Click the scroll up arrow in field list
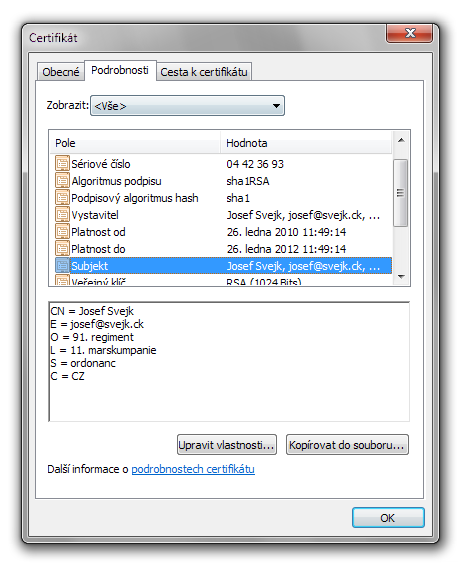Screen dimensions: 471x573 click(x=401, y=140)
